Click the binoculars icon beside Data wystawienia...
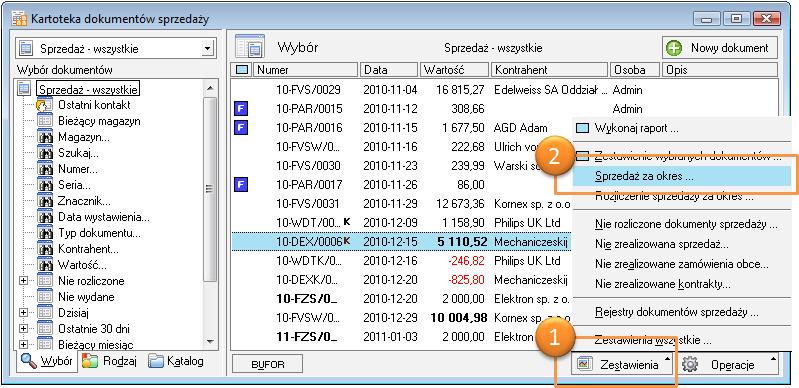The height and width of the screenshot is (388, 799). pyautogui.click(x=45, y=217)
